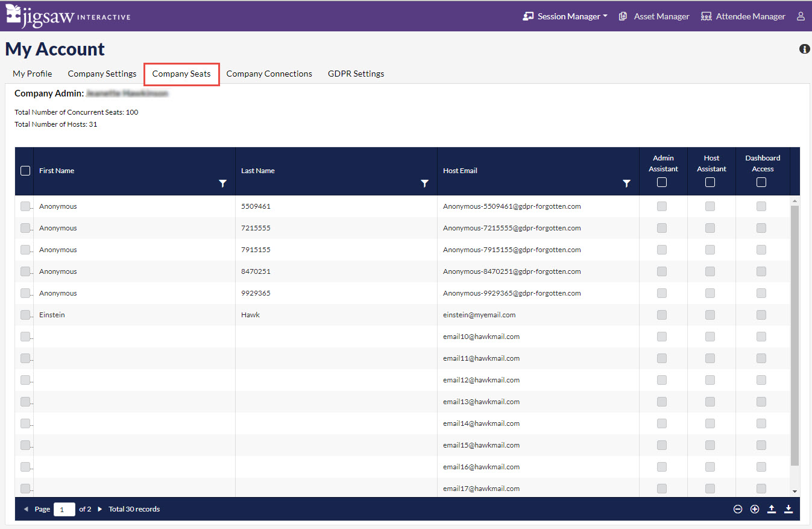Click the download arrow icon in footer

pos(788,509)
